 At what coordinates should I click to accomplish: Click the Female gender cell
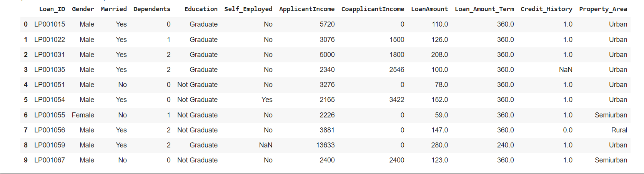(x=83, y=115)
